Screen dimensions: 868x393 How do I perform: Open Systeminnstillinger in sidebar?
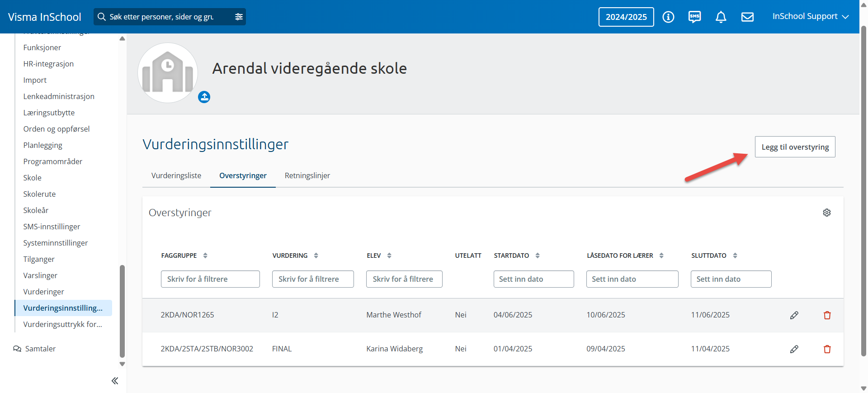56,243
